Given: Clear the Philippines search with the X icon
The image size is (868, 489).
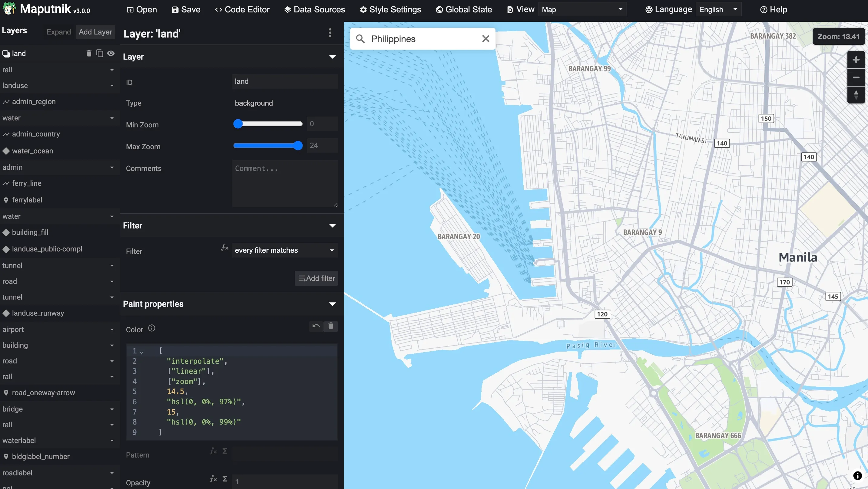Looking at the screenshot, I should pos(485,38).
